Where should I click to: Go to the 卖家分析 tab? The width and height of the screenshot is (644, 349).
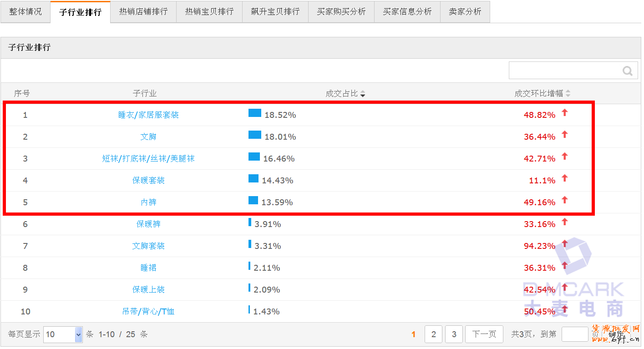[465, 11]
